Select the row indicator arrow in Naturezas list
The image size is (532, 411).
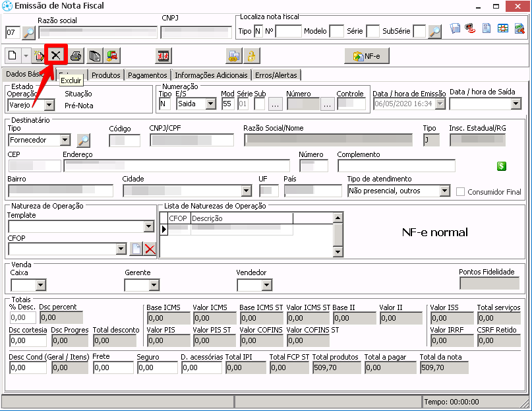pyautogui.click(x=164, y=230)
